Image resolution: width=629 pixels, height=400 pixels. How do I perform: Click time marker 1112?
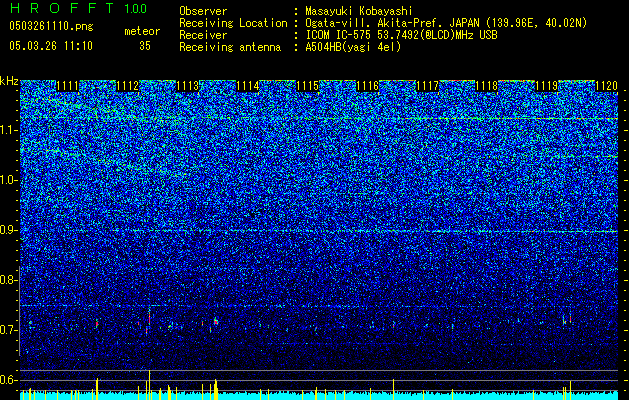click(128, 86)
